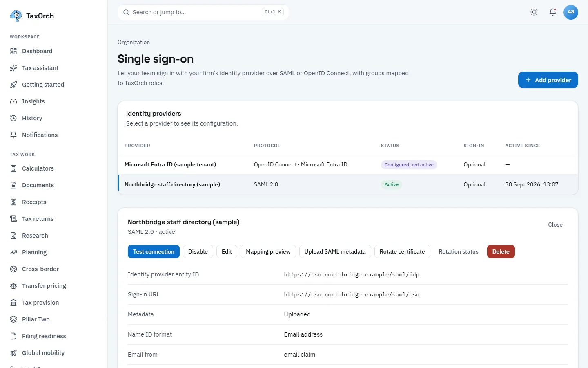The height and width of the screenshot is (368, 588).
Task: Open the Pillar Two layers icon
Action: [13, 319]
